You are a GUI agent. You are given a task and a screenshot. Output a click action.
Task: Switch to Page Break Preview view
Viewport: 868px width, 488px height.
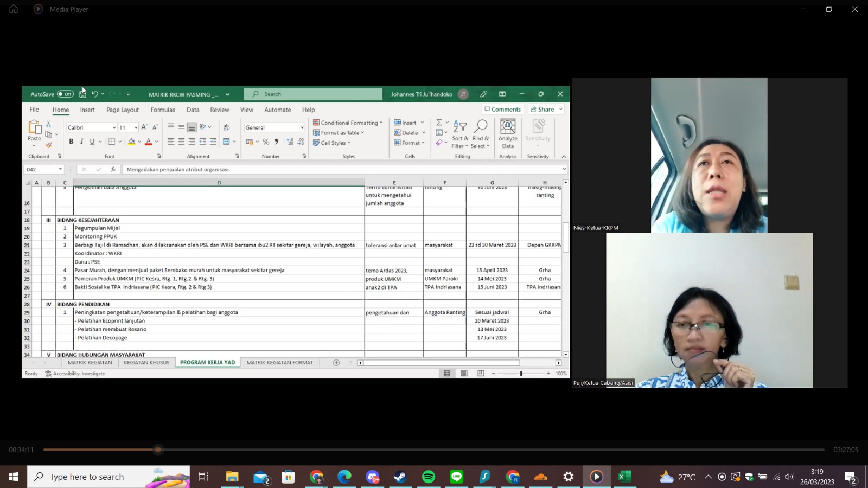coord(481,374)
